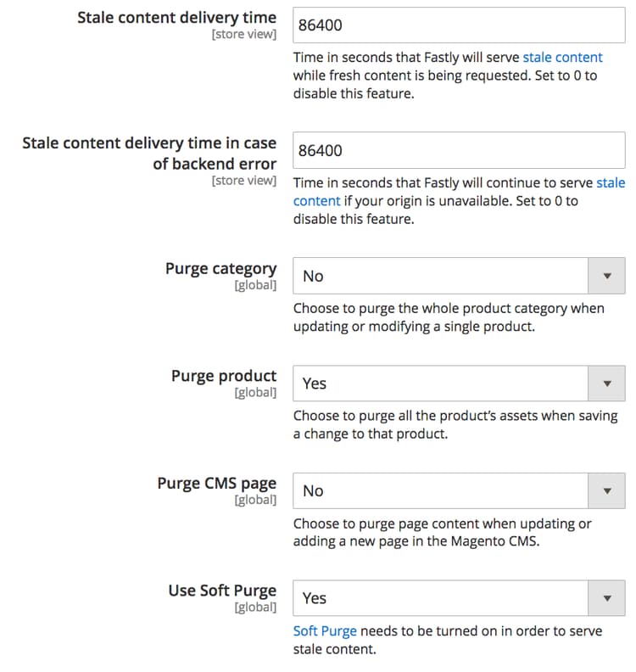Click the Use Soft Purge dropdown arrow
This screenshot has height=672, width=636.
click(x=606, y=598)
